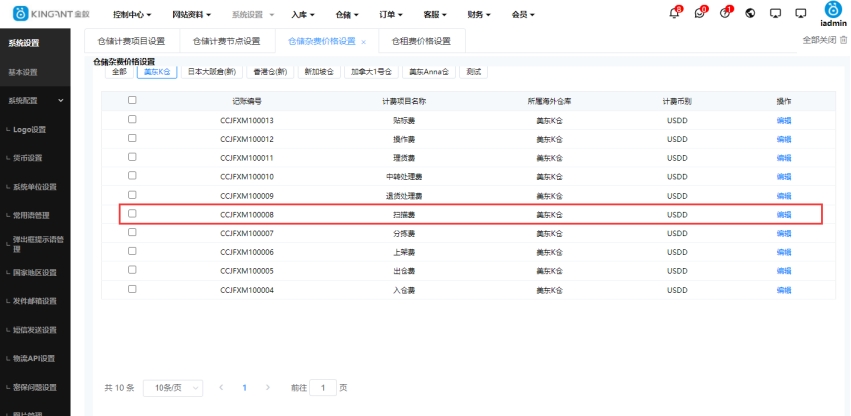
Task: Open the 入库 dropdown menu
Action: click(x=302, y=15)
